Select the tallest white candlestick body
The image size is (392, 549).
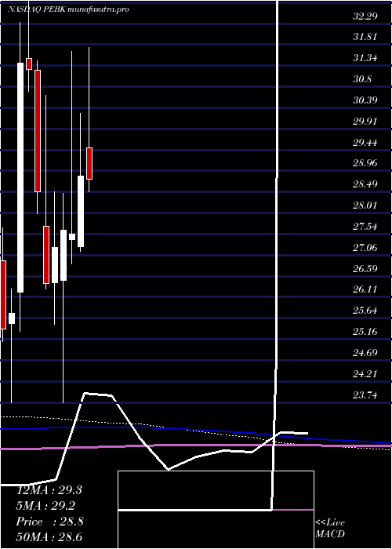click(20, 177)
